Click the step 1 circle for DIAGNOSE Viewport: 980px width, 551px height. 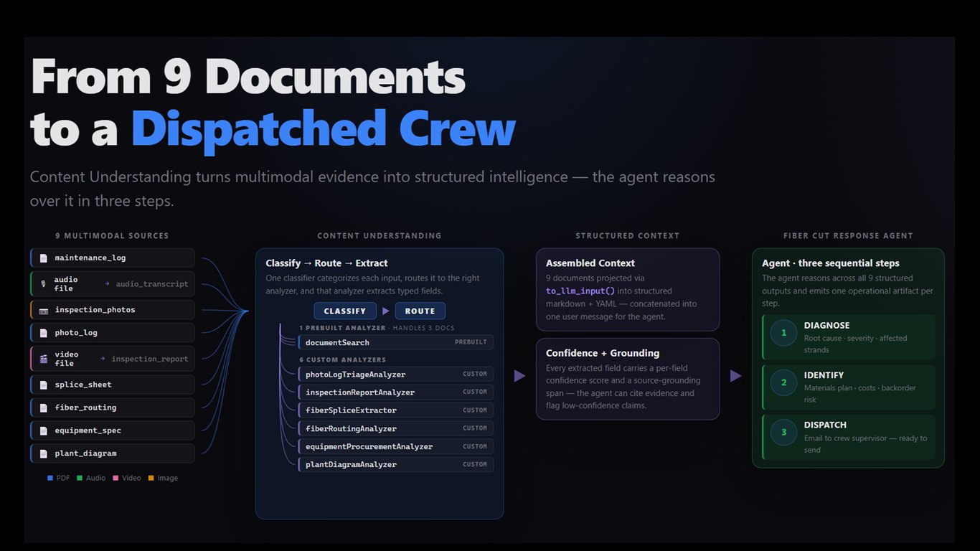[x=784, y=333]
